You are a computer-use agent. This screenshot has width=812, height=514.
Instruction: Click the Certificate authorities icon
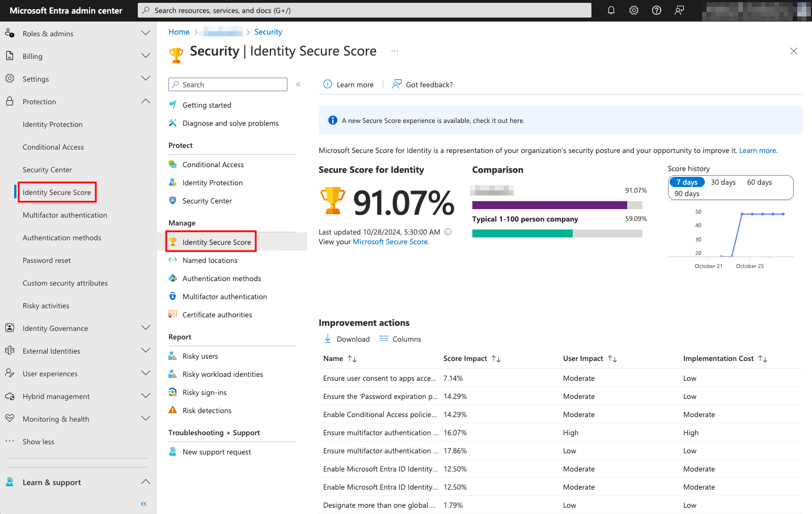pos(173,315)
